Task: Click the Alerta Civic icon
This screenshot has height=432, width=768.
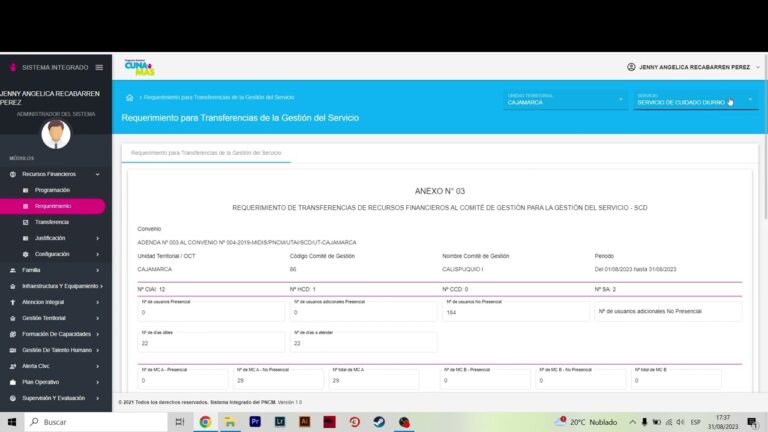Action: [x=13, y=366]
